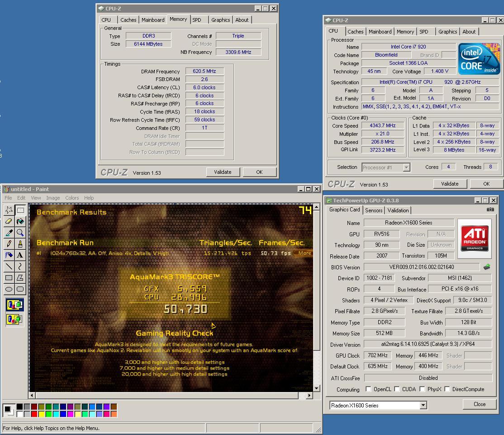This screenshot has height=435, width=504.
Task: Pick the yellow color swatch in Paint
Action: 42,414
